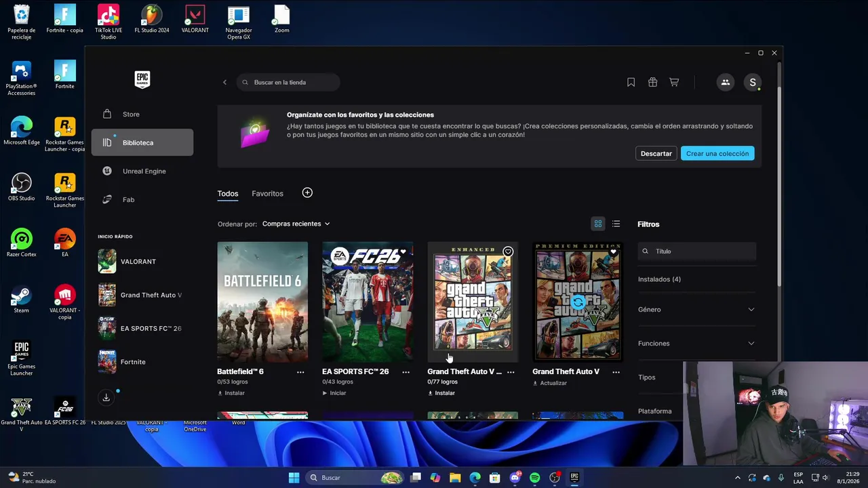Select Steam desktop icon
868x488 pixels.
pos(22,299)
